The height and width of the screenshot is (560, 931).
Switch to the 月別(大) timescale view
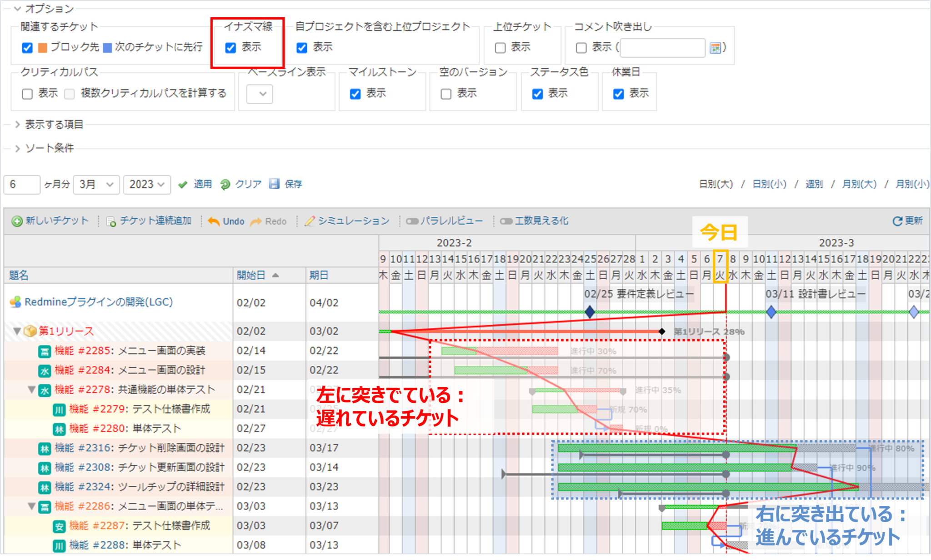(859, 184)
